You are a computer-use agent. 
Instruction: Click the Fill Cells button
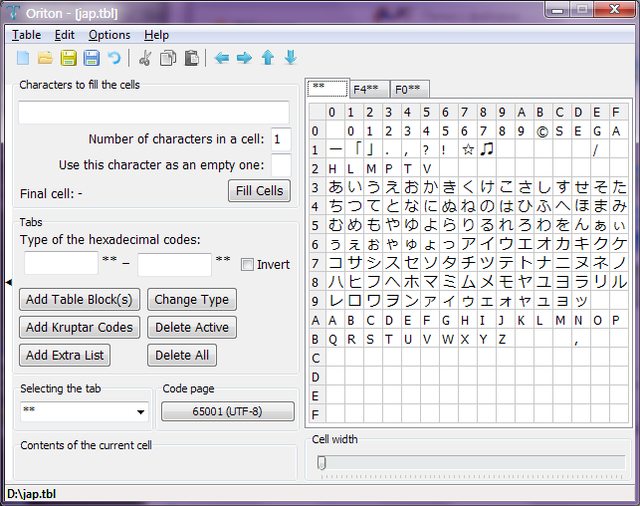[259, 191]
